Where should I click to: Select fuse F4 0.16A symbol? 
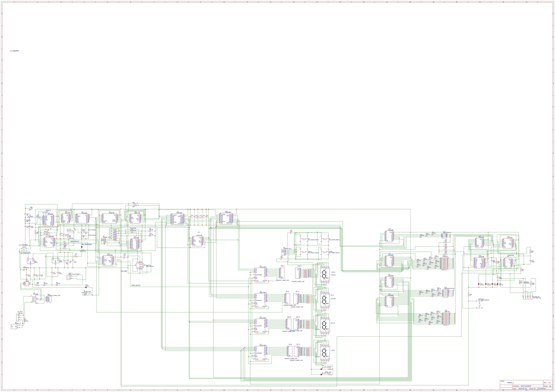[25, 320]
